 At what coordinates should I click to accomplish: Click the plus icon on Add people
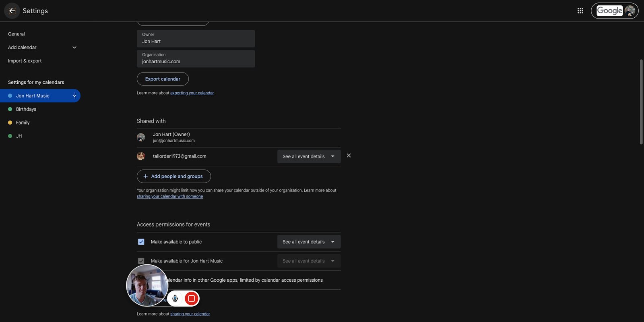point(146,177)
